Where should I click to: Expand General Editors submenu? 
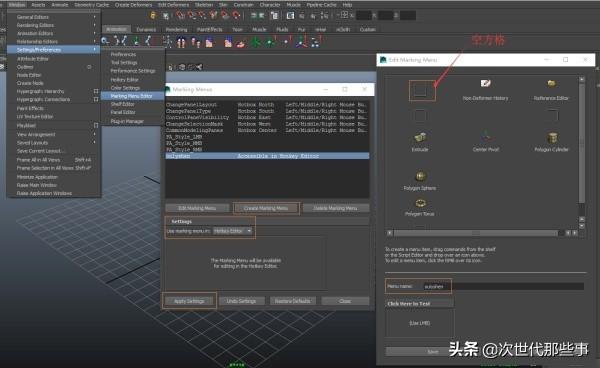tap(95, 17)
